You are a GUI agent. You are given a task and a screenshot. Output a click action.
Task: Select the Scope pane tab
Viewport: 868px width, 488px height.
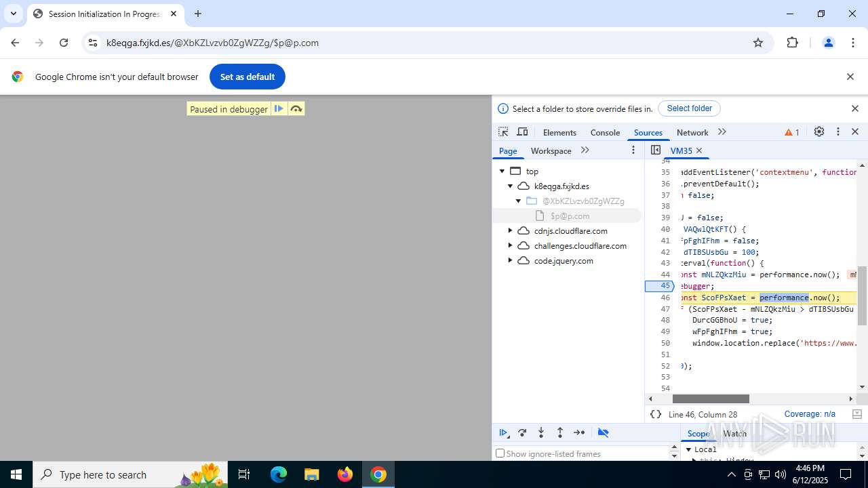pyautogui.click(x=698, y=434)
